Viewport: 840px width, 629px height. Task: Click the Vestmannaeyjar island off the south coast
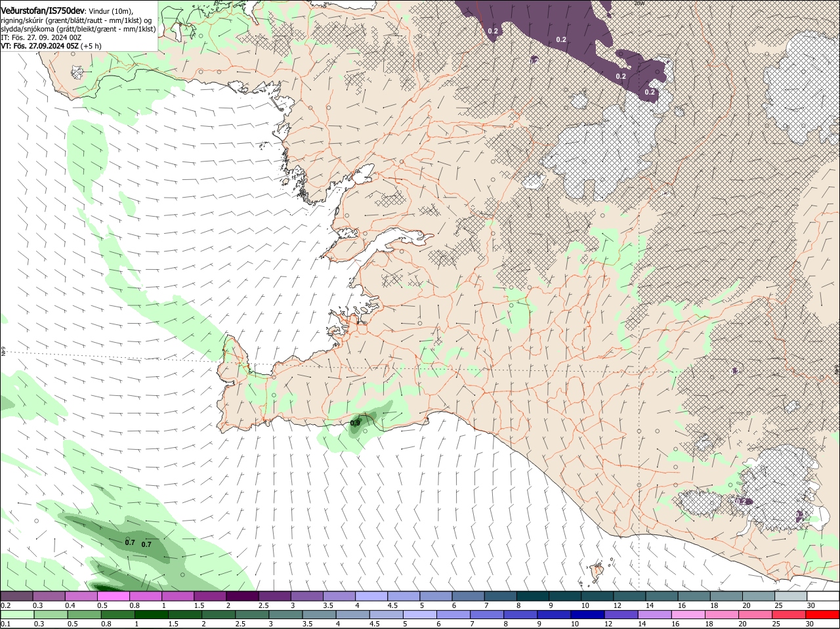coord(597,573)
